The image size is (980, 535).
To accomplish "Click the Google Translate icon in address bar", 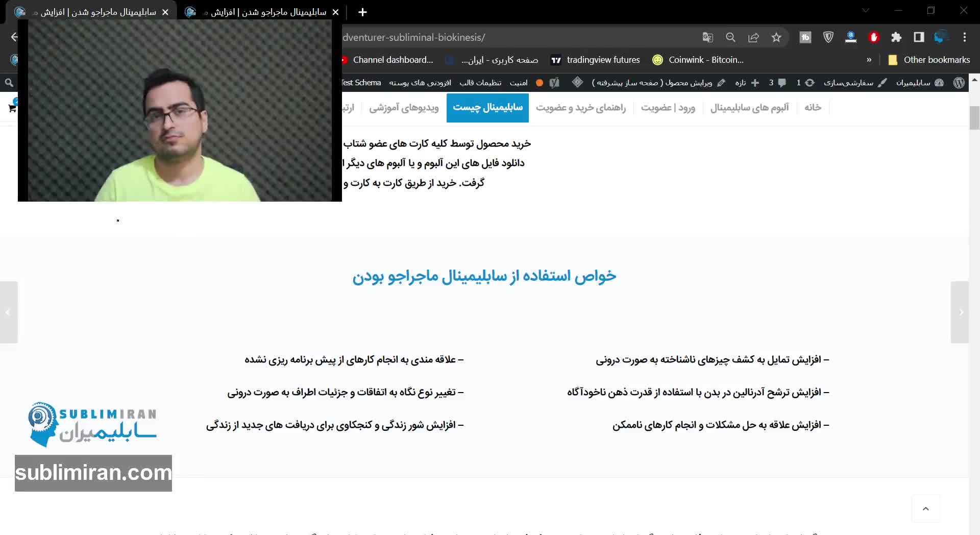I will pyautogui.click(x=707, y=37).
